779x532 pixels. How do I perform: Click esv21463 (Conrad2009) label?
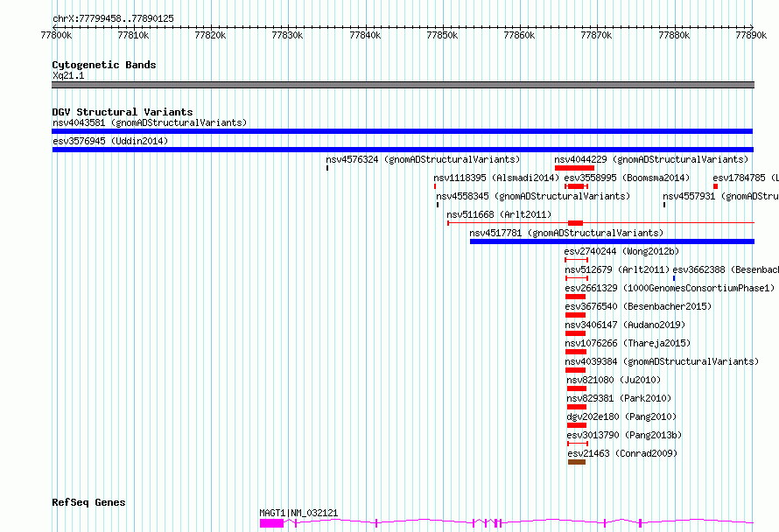[x=622, y=453]
